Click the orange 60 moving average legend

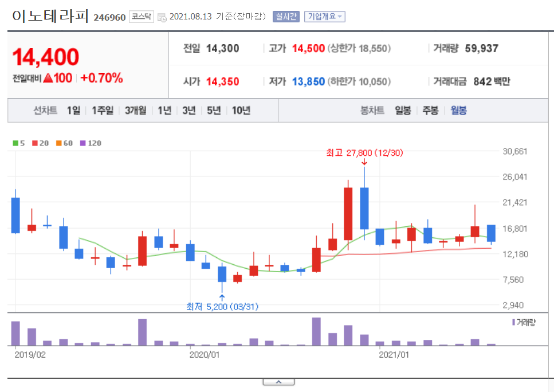tap(64, 143)
